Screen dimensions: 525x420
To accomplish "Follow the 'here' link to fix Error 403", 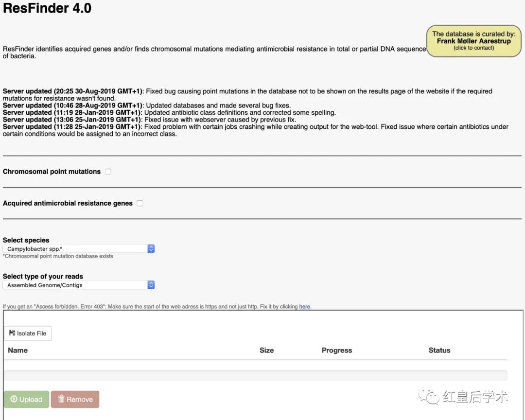I will (304, 307).
